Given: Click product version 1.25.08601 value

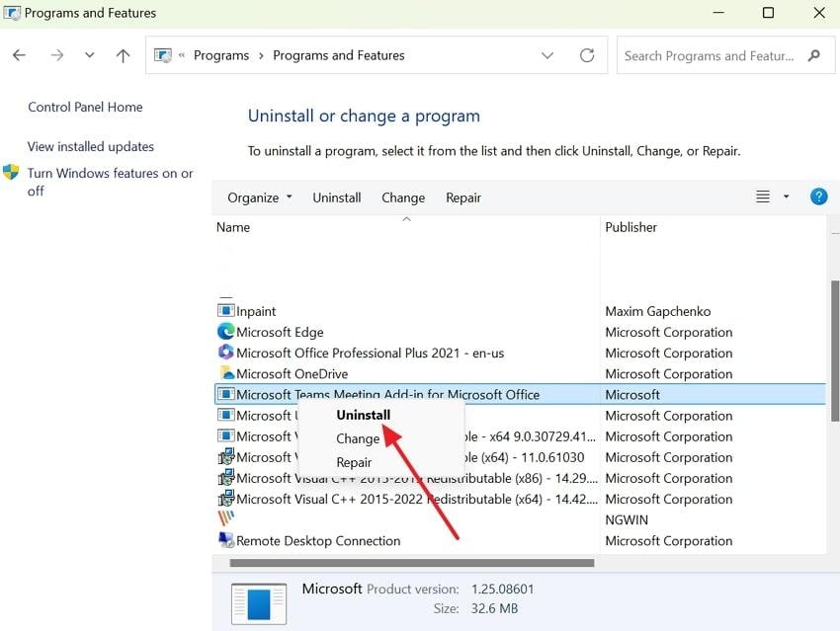Looking at the screenshot, I should (x=502, y=590).
